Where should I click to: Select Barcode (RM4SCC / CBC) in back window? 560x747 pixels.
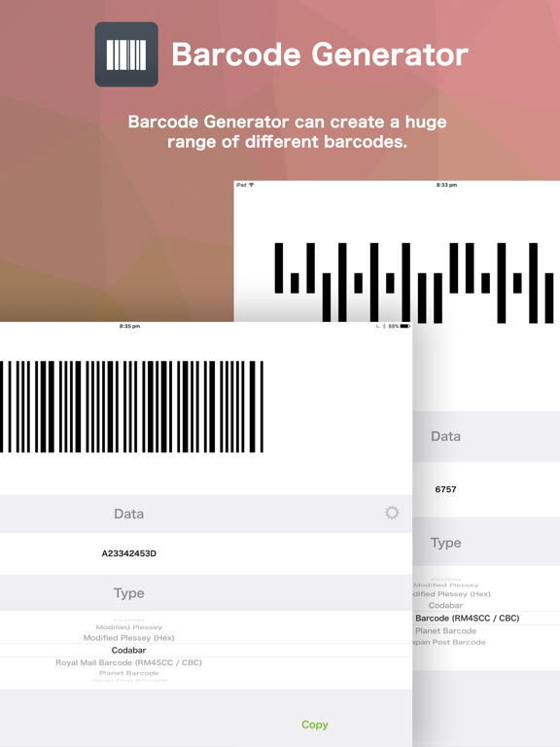pyautogui.click(x=467, y=618)
